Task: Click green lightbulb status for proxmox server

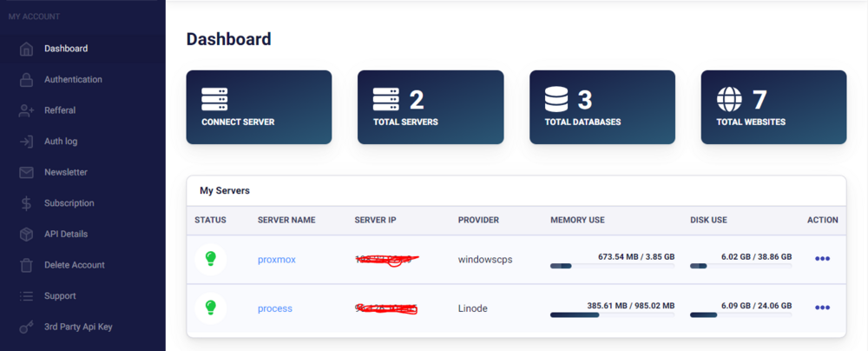Action: click(210, 259)
